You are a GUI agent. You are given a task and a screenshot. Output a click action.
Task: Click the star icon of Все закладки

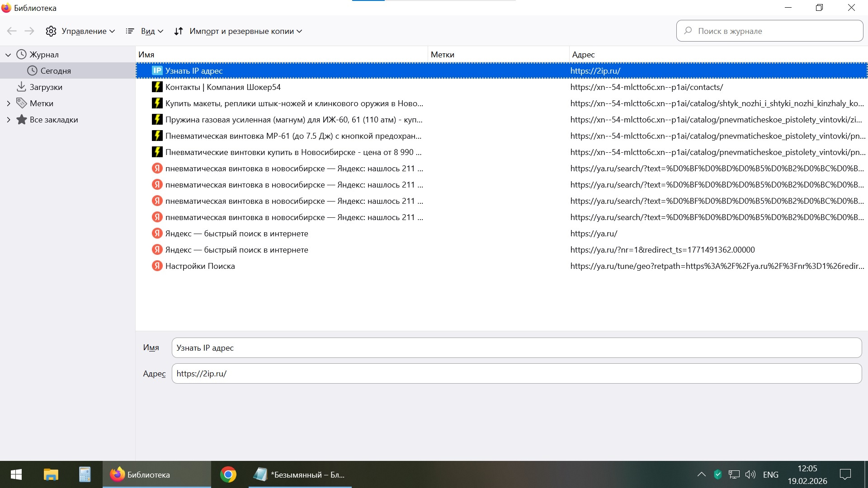21,119
